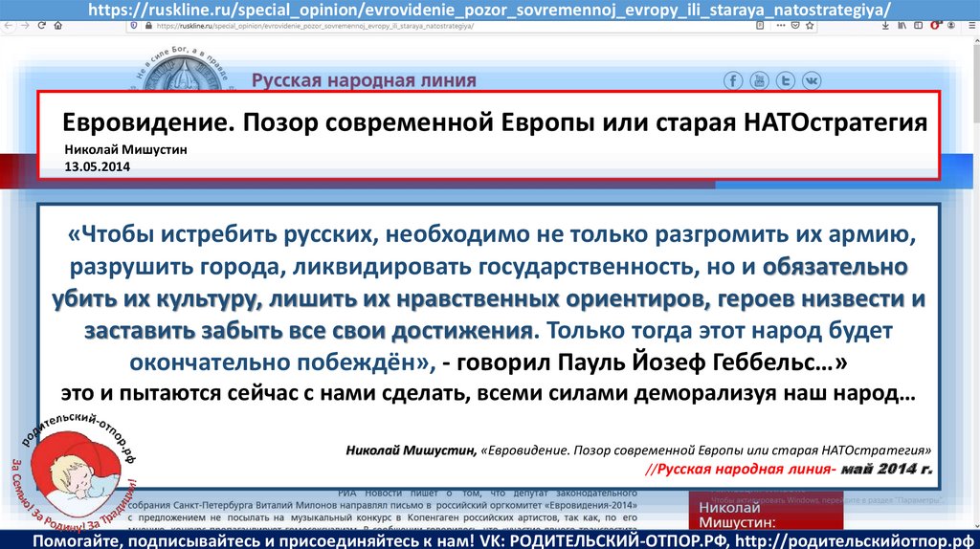This screenshot has height=549, width=980.
Task: Go back with the browser back arrow
Action: point(8,26)
